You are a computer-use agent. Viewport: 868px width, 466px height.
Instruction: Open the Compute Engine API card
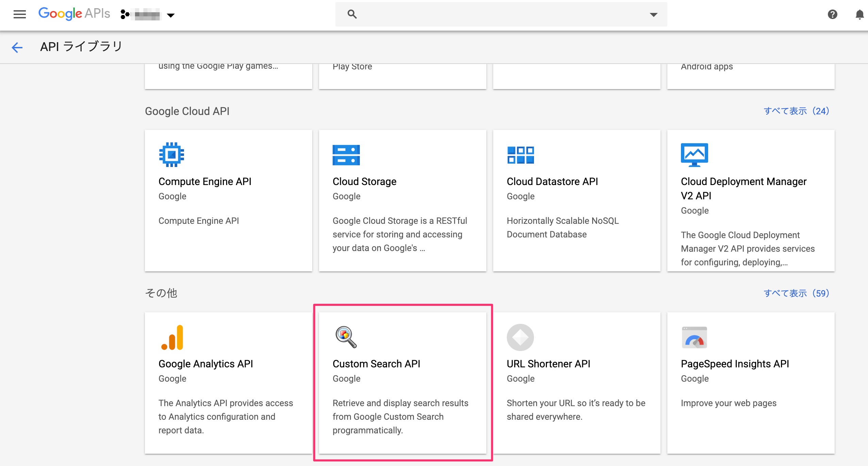(204, 181)
